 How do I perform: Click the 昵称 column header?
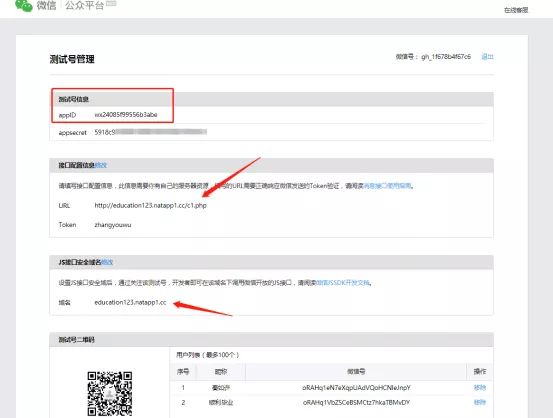click(221, 371)
